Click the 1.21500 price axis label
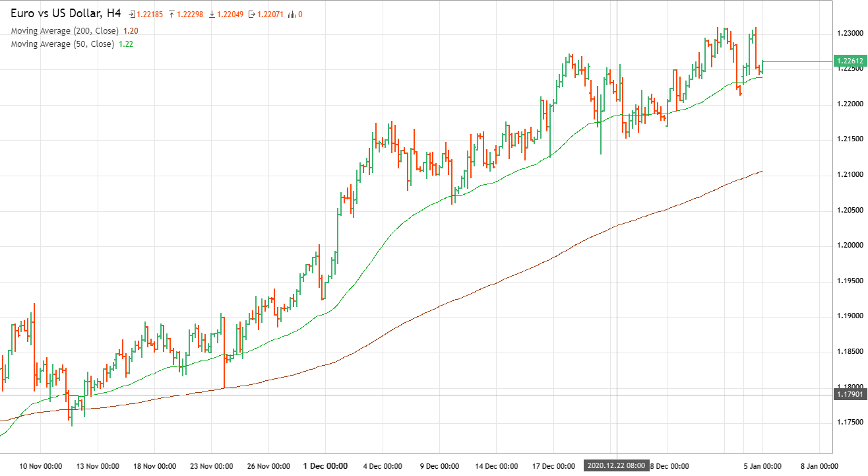Viewport: 868px width, 476px height. pyautogui.click(x=849, y=139)
